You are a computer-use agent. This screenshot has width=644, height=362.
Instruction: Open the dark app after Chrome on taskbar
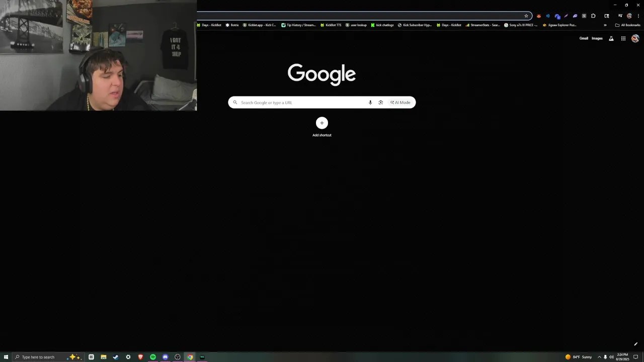pos(202,357)
